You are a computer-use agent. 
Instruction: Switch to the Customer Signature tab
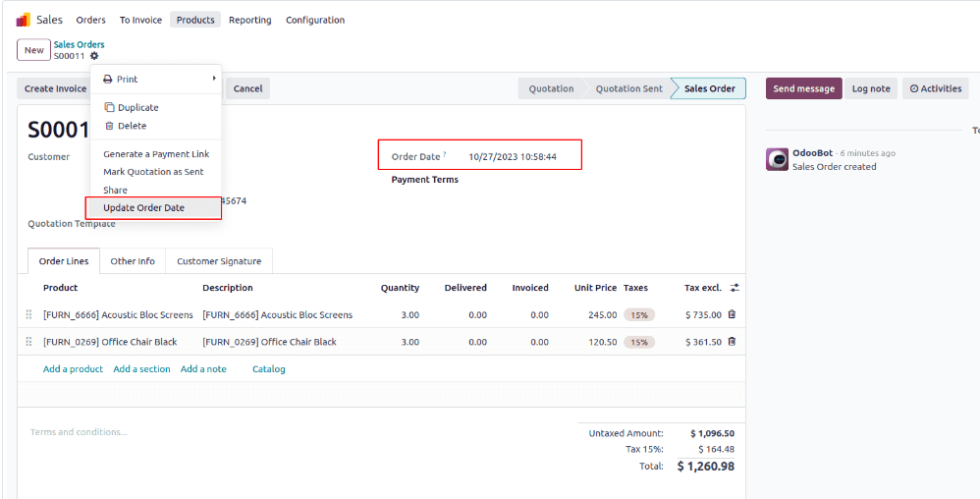[x=219, y=261]
